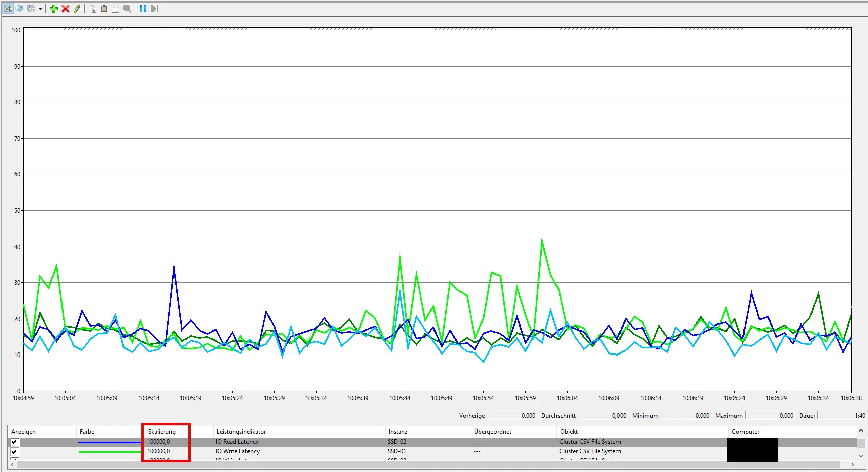
Task: Click the Durchschnitt value field
Action: point(602,416)
